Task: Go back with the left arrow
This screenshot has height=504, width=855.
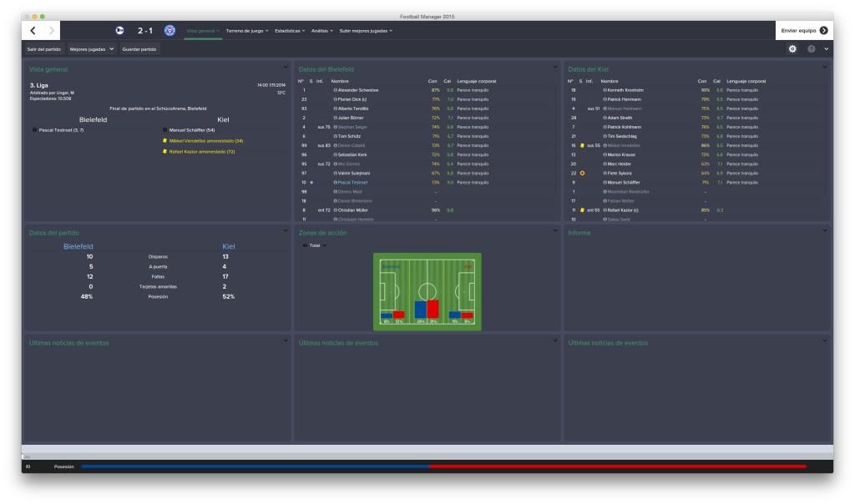Action: click(x=33, y=31)
